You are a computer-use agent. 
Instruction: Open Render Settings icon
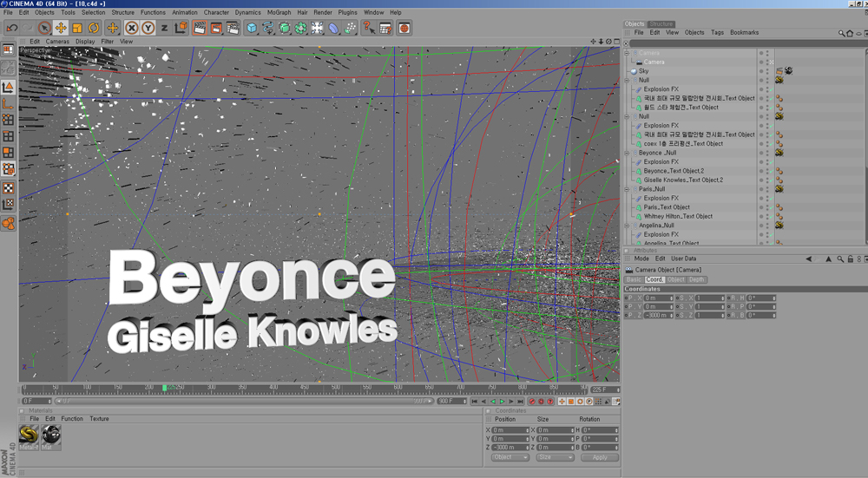pyautogui.click(x=233, y=28)
